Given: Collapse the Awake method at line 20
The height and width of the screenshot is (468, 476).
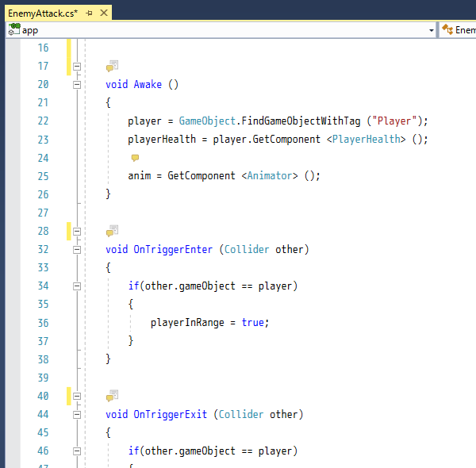Looking at the screenshot, I should (x=77, y=85).
